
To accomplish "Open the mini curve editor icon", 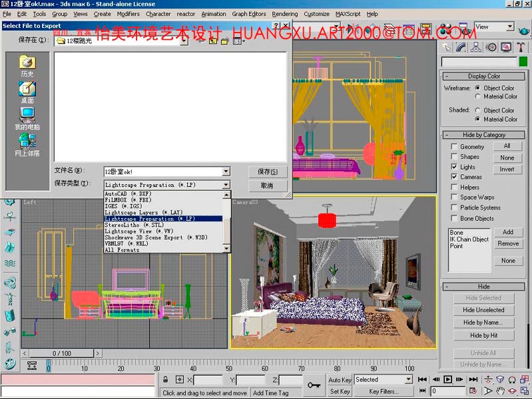I will pyautogui.click(x=32, y=366).
